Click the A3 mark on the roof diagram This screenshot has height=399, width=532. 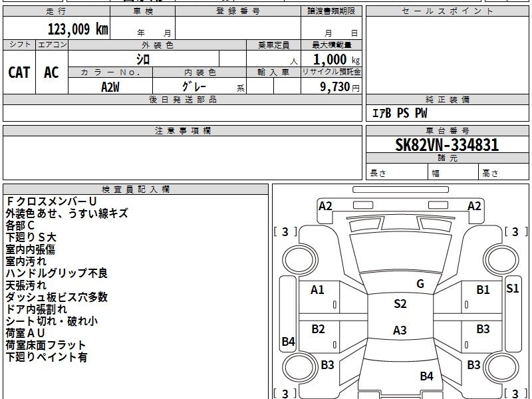400,330
